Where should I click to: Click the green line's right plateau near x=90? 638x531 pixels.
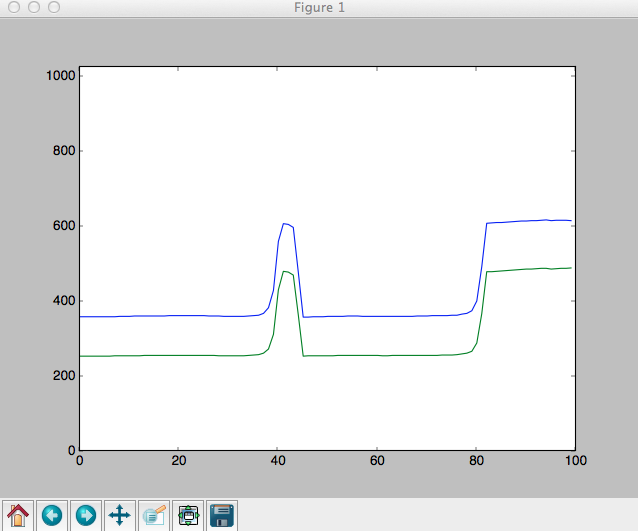(525, 269)
